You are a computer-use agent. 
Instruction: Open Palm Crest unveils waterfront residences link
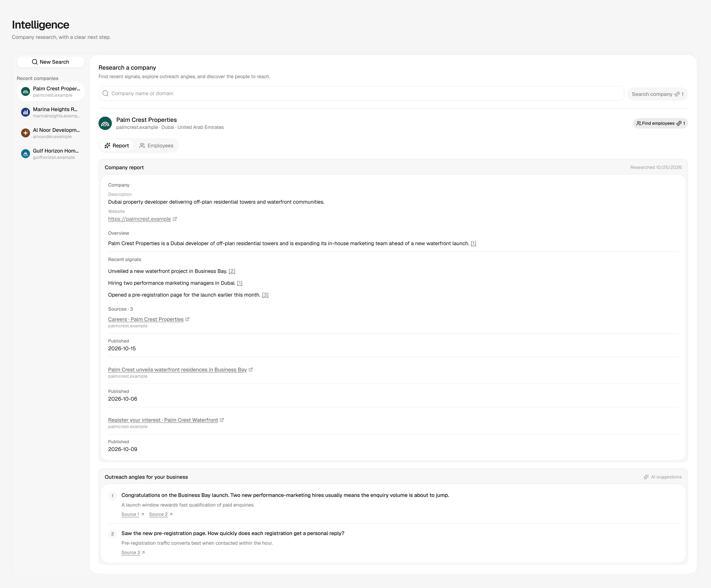(x=177, y=370)
